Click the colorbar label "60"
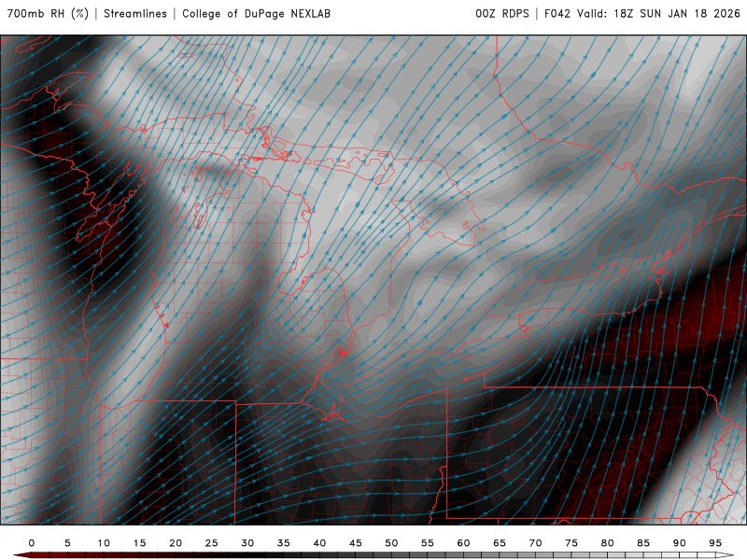Image resolution: width=747 pixels, height=560 pixels. 463,543
